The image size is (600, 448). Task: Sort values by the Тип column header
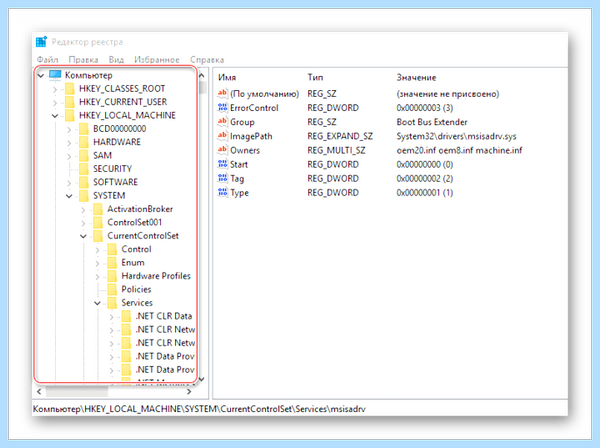pyautogui.click(x=315, y=78)
